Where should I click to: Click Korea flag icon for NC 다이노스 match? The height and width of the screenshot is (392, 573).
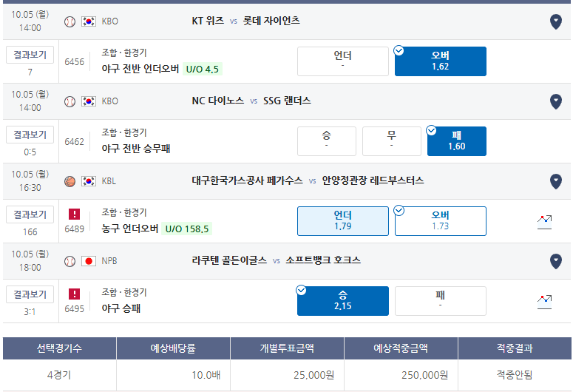[89, 101]
